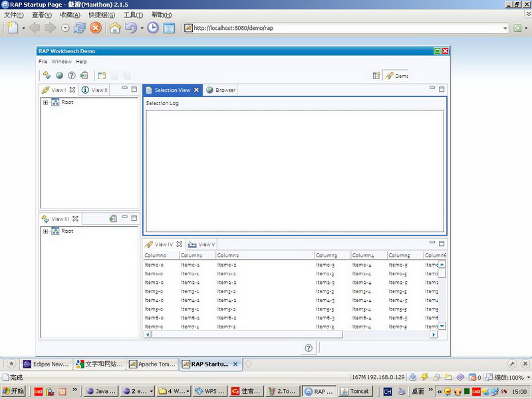Click the help question mark icon in RAP toolbar
The height and width of the screenshot is (399, 532).
72,75
